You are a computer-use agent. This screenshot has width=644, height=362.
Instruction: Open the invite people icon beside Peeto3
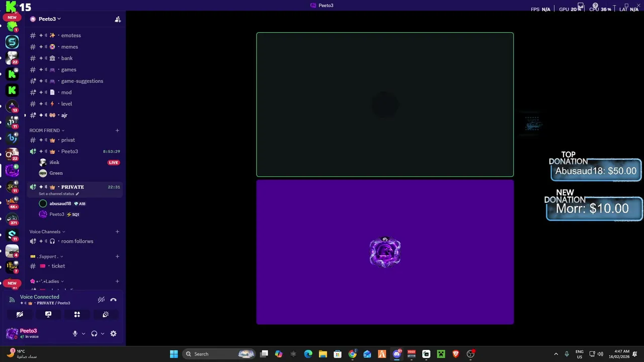118,19
